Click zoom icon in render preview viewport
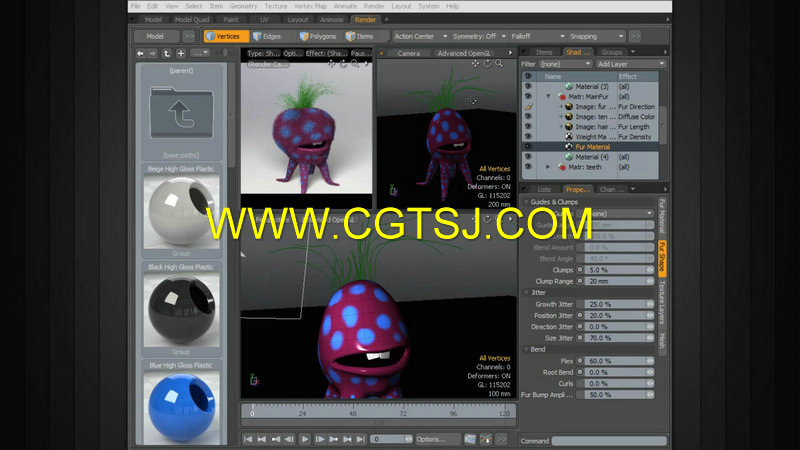Image resolution: width=800 pixels, height=450 pixels. tap(355, 64)
